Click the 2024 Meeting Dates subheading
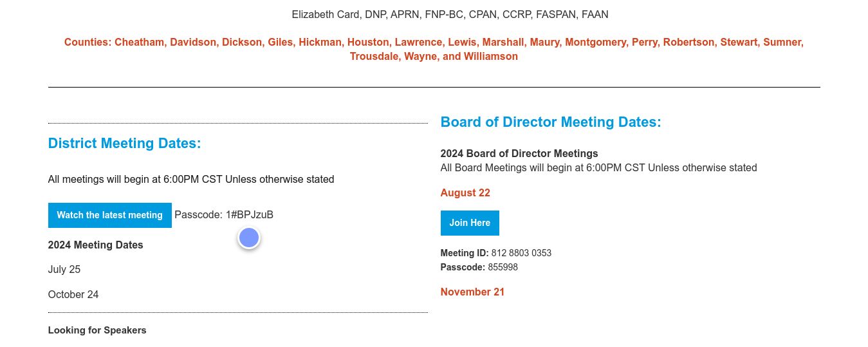Viewport: 868px width, 347px height. 96,245
